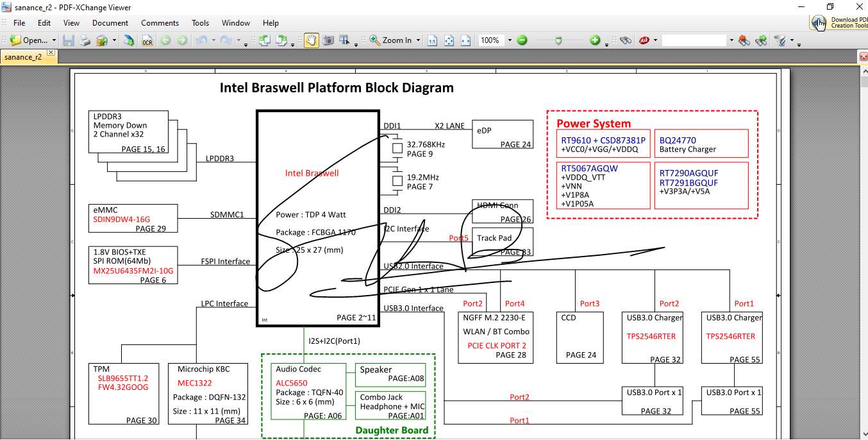The width and height of the screenshot is (868, 440).
Task: Open the Tools menu
Action: (201, 22)
